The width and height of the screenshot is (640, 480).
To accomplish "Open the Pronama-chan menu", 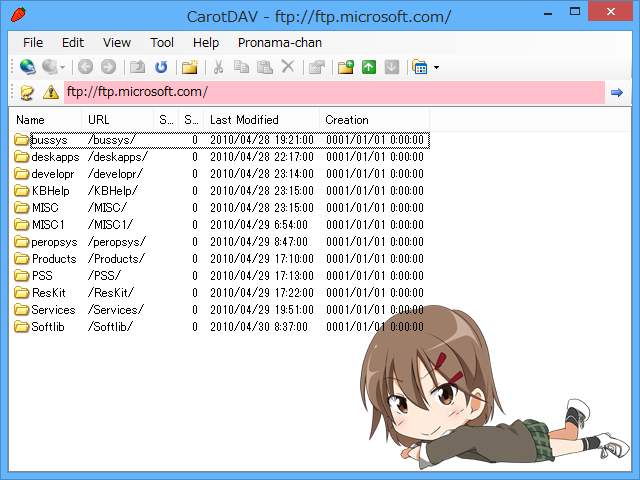I will tap(280, 42).
